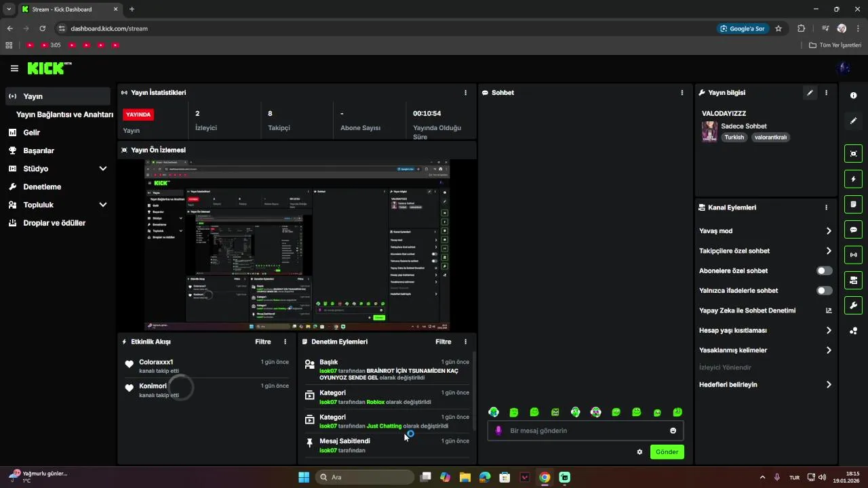Click the three-dots icon at bottom of right rail
The width and height of the screenshot is (868, 488).
pos(853,331)
